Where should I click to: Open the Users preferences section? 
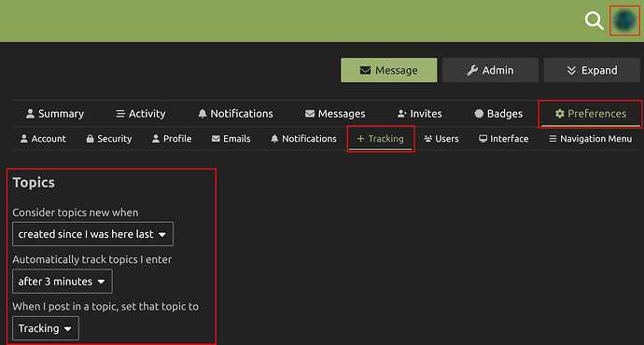(441, 139)
